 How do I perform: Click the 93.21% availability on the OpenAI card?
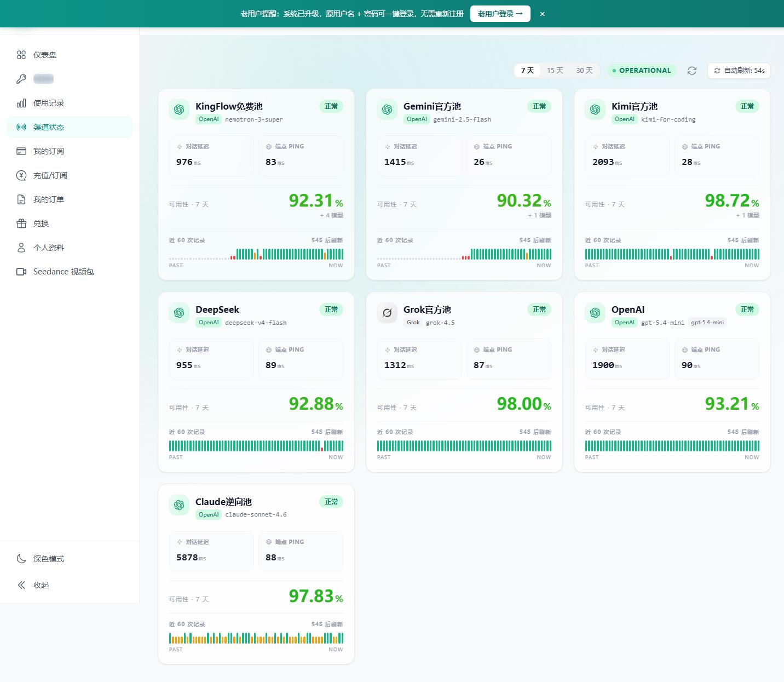pos(732,404)
